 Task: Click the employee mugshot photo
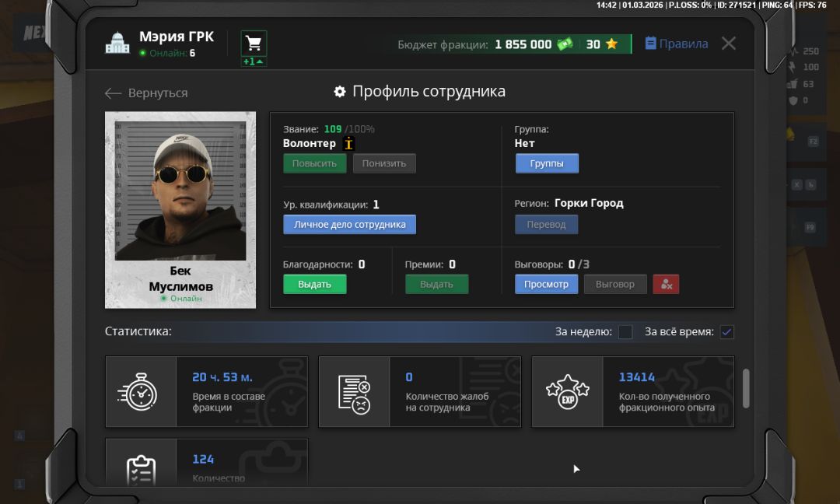[180, 191]
